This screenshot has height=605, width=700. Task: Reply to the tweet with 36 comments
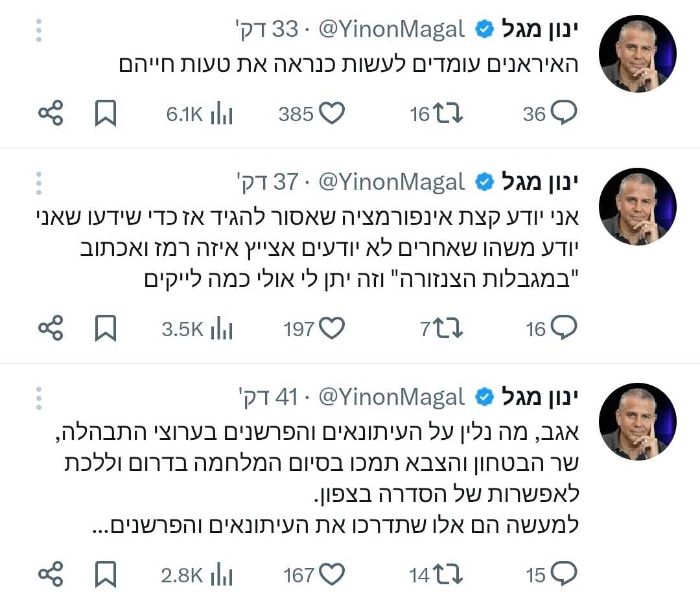tap(563, 115)
